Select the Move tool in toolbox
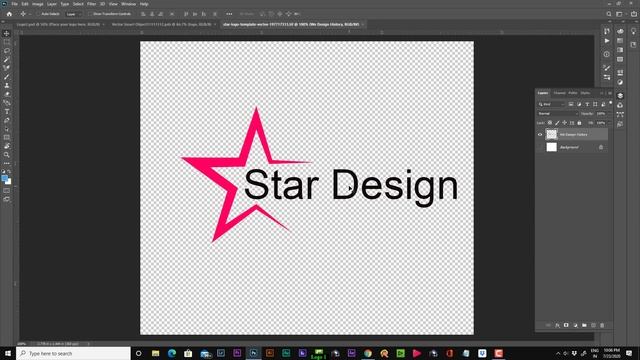640x360 pixels. click(x=7, y=33)
